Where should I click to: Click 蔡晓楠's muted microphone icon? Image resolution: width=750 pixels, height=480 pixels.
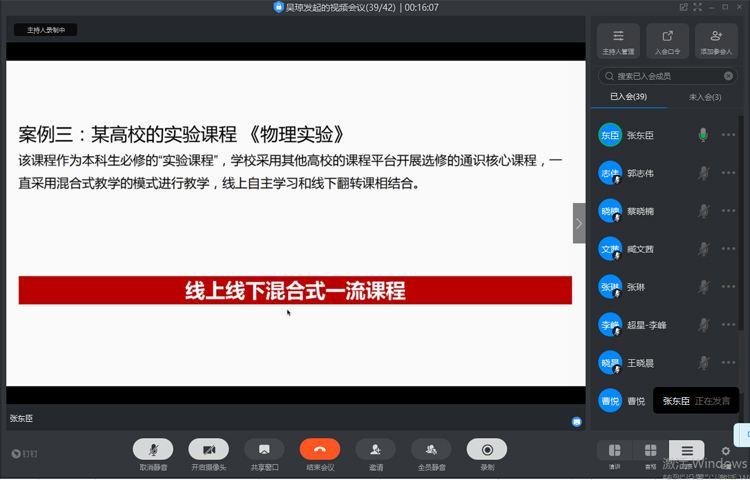tap(704, 211)
